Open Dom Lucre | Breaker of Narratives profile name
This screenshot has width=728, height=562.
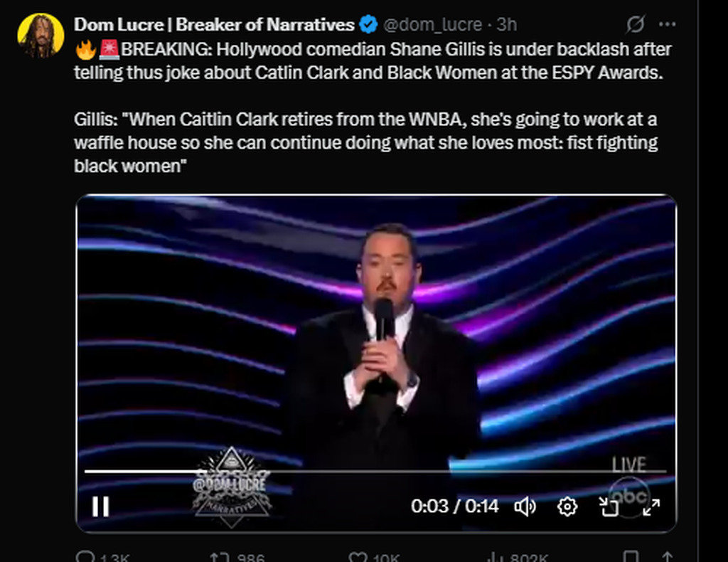[214, 25]
